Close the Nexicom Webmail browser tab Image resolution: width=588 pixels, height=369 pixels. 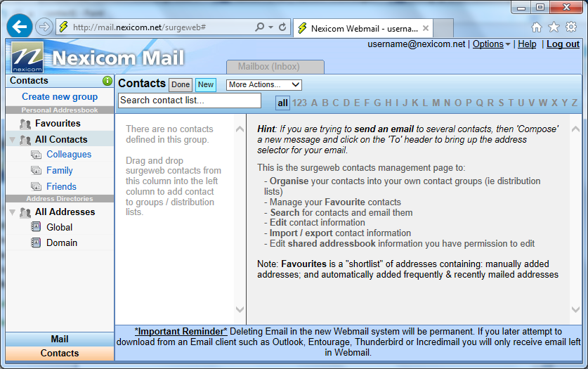point(426,28)
